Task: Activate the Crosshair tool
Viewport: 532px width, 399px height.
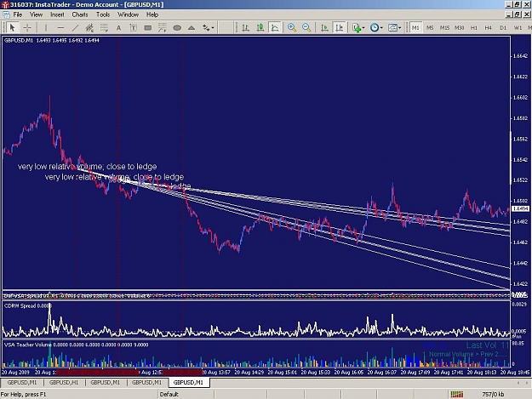Action: point(27,27)
